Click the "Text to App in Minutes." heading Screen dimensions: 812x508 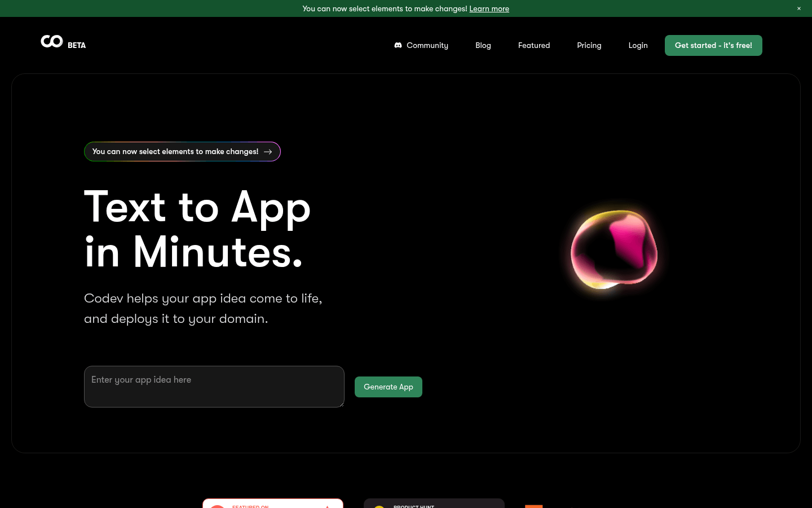(197, 229)
